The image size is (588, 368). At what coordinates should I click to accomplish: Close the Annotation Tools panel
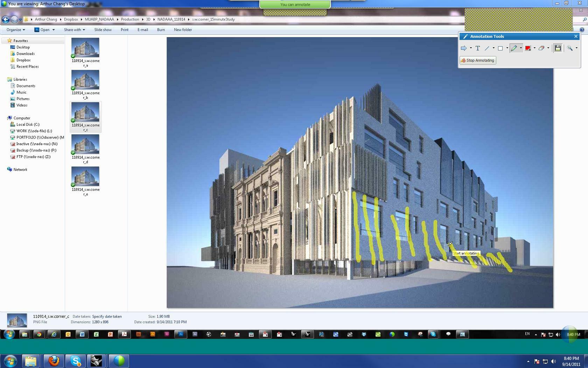click(x=576, y=36)
